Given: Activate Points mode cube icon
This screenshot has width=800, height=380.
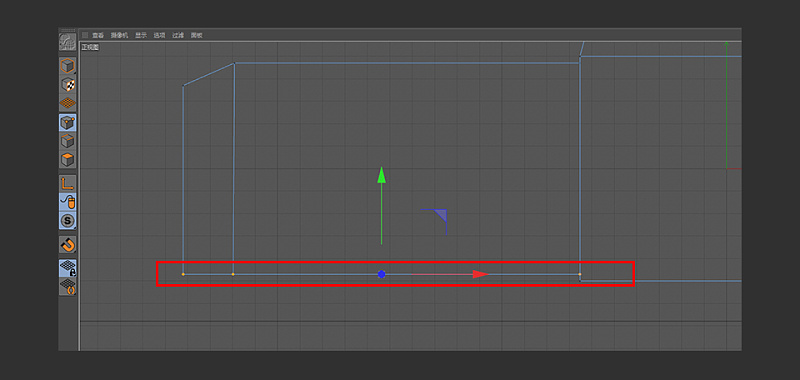Looking at the screenshot, I should click(67, 122).
